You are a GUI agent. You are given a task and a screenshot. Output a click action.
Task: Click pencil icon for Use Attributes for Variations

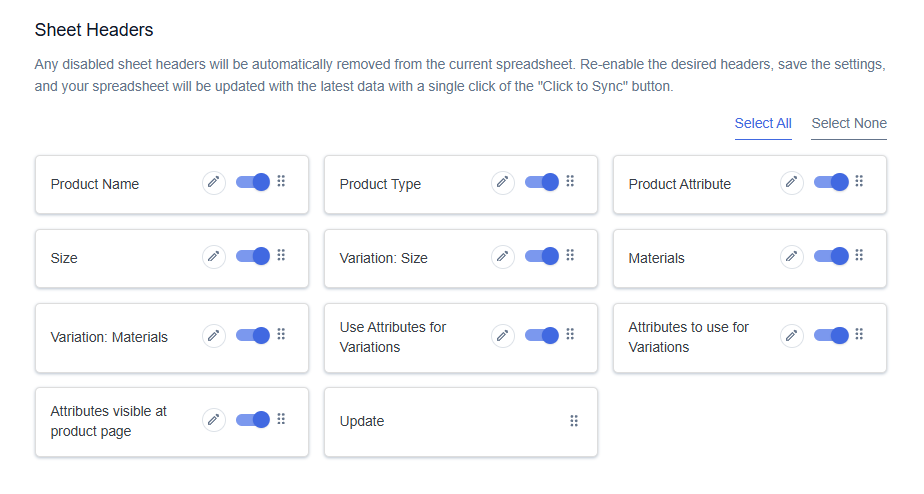tap(503, 336)
